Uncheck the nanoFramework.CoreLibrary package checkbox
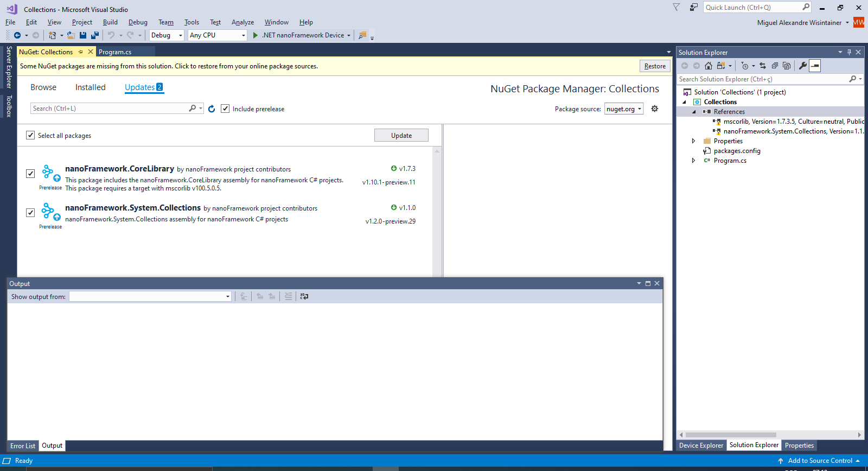This screenshot has width=868, height=471. click(x=30, y=174)
